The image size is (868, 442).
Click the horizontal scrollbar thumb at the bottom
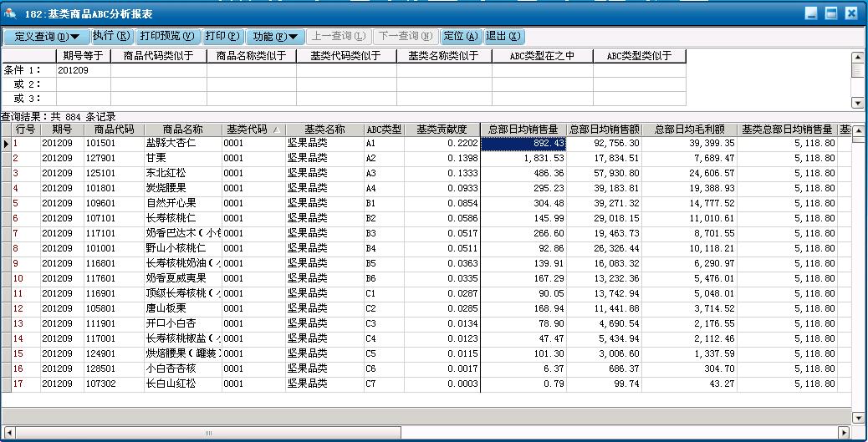pos(208,433)
